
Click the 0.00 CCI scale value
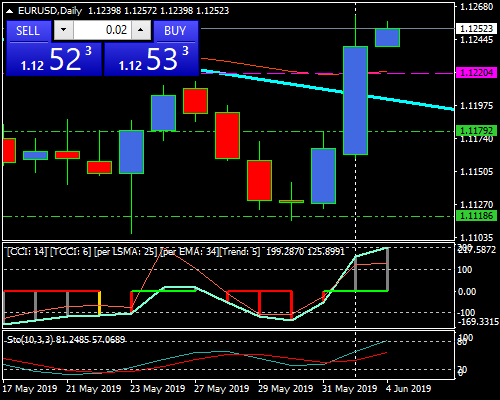(467, 292)
